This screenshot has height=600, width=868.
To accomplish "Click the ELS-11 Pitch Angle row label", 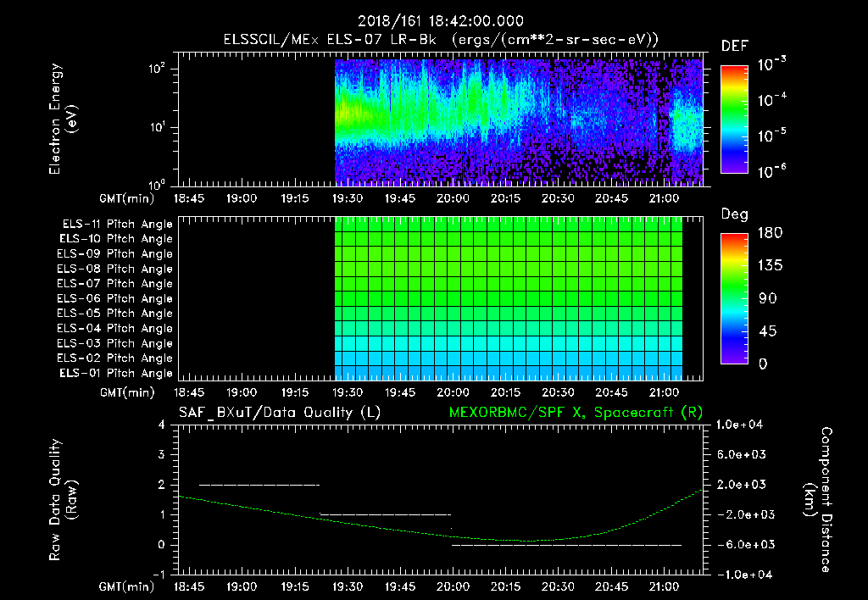I will click(117, 225).
